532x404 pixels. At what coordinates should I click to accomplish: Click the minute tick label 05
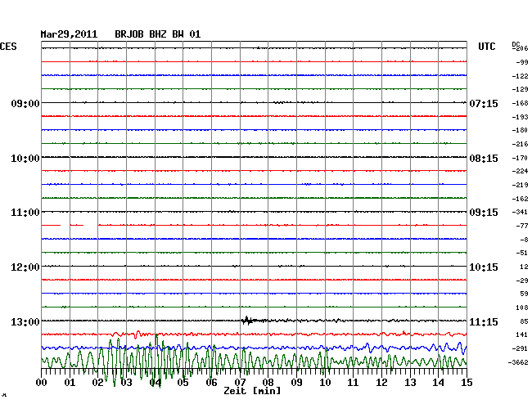click(x=183, y=383)
